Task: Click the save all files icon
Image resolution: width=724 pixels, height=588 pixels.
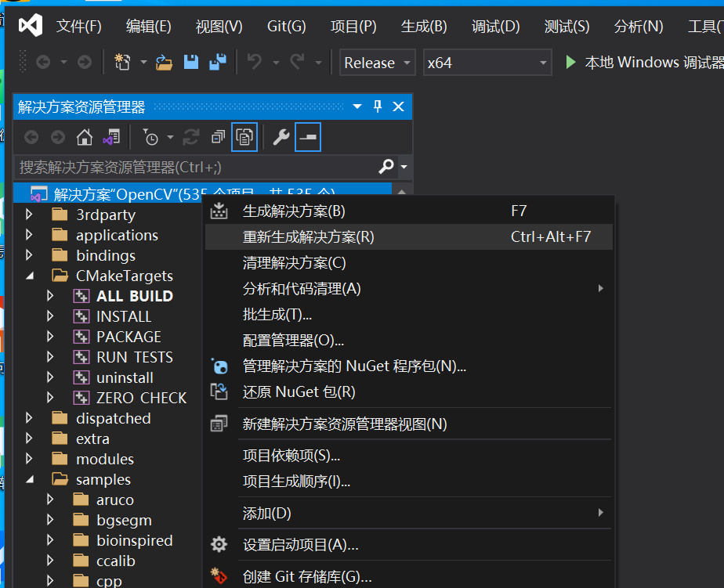Action: [x=218, y=62]
